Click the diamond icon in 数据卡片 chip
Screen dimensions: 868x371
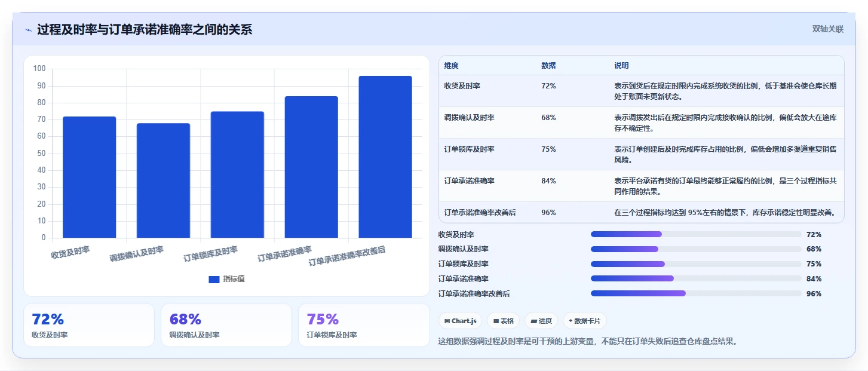pos(571,321)
